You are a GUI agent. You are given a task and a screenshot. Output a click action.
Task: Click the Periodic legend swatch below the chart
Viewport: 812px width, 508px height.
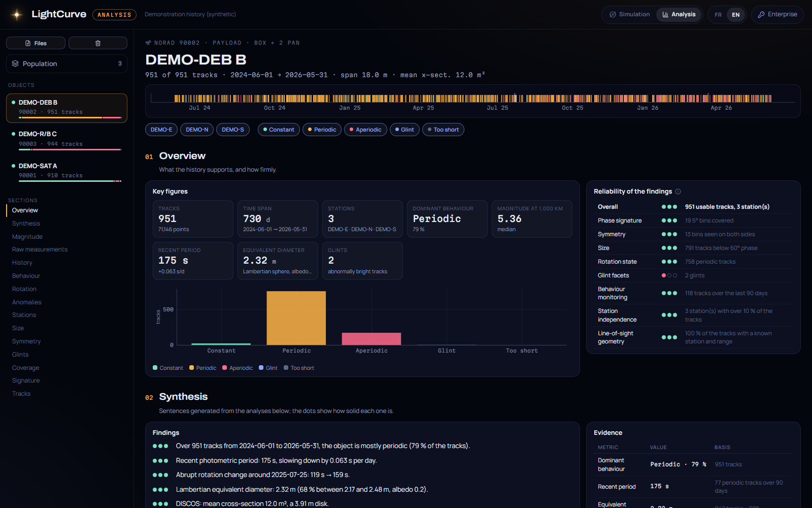(192, 368)
